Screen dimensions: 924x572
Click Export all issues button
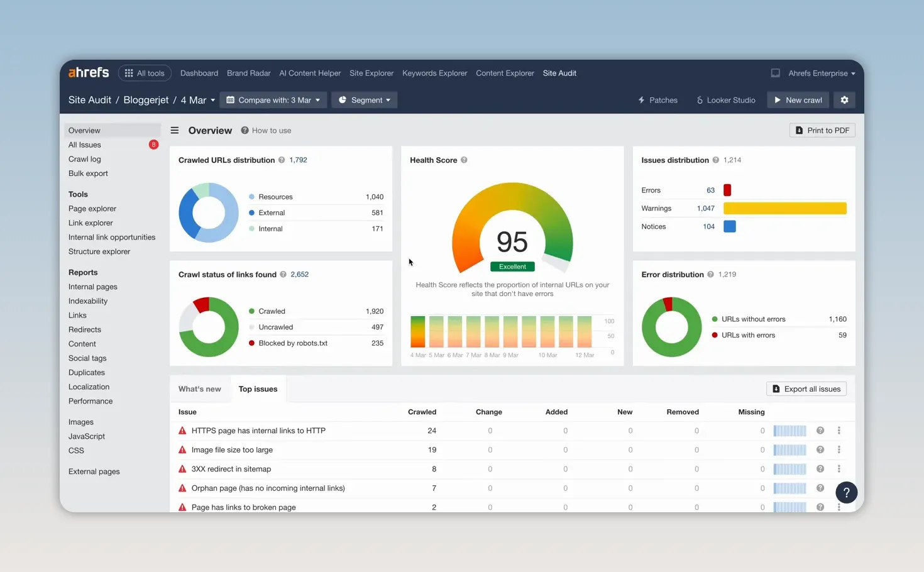(806, 389)
